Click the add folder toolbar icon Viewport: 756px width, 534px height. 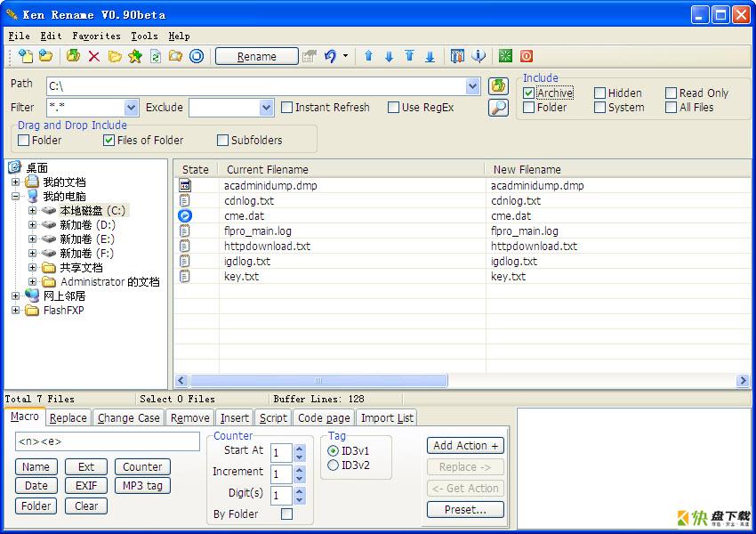coord(45,56)
